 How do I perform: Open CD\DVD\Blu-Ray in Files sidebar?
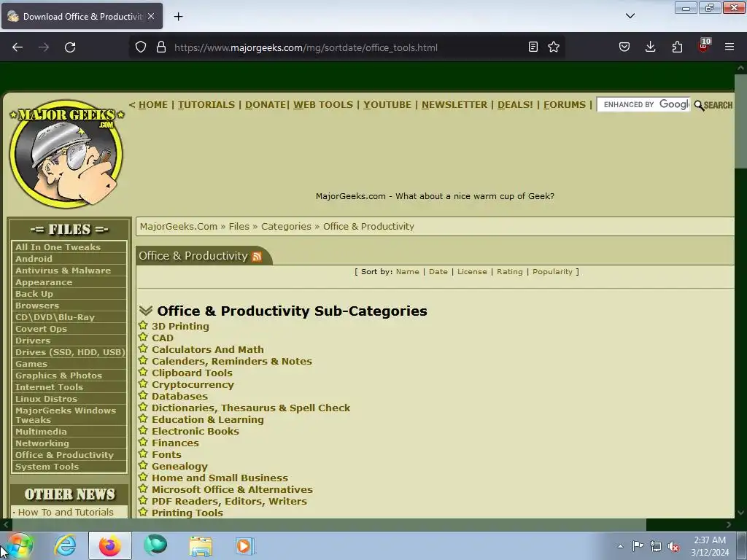pyautogui.click(x=55, y=317)
